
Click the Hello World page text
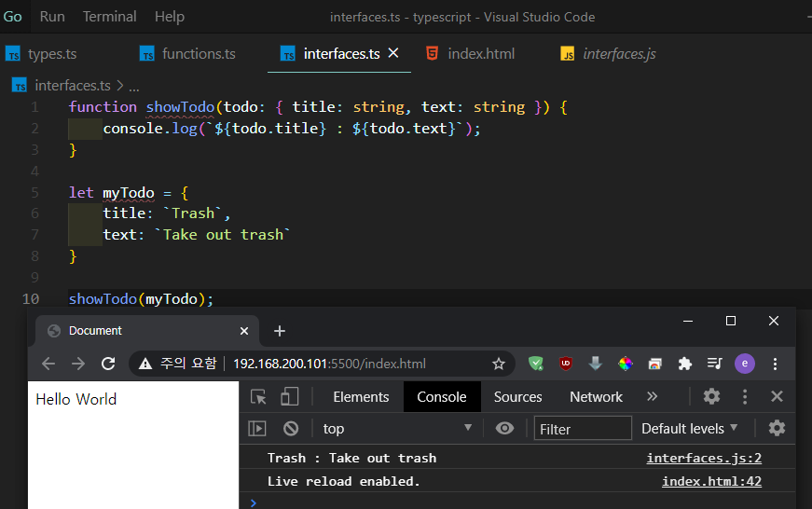76,399
